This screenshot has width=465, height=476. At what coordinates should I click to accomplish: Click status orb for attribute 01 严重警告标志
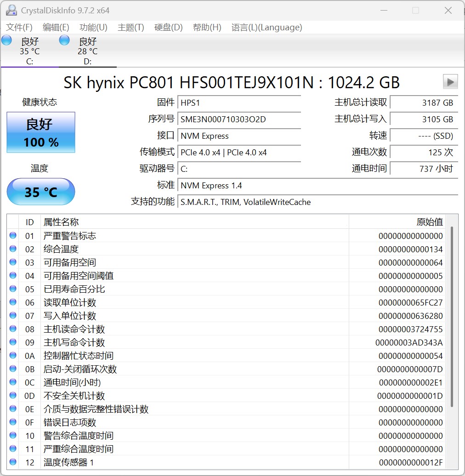coord(13,236)
